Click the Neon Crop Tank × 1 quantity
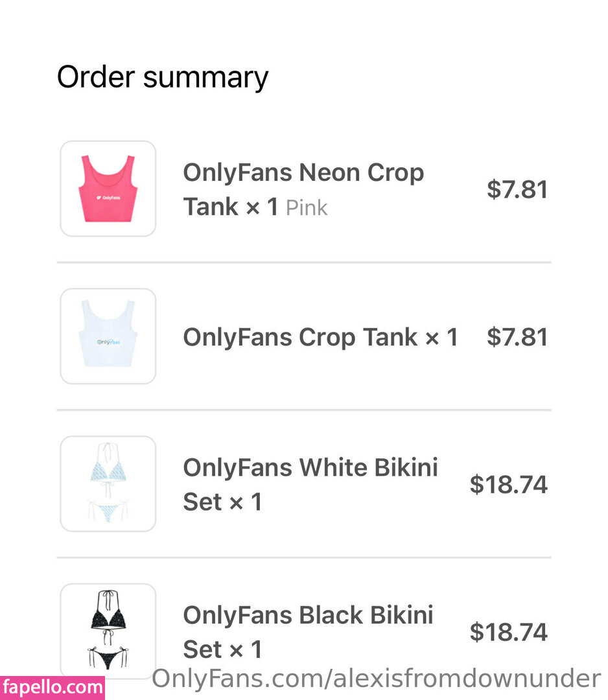The height and width of the screenshot is (700, 608). 261,207
